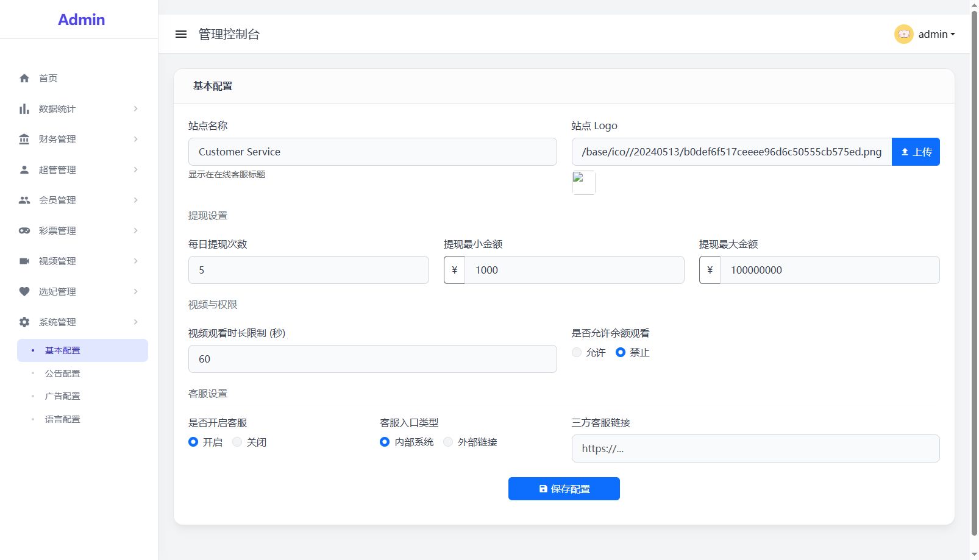Click the 提现设置 section heading
The height and width of the screenshot is (560, 979).
tap(208, 216)
